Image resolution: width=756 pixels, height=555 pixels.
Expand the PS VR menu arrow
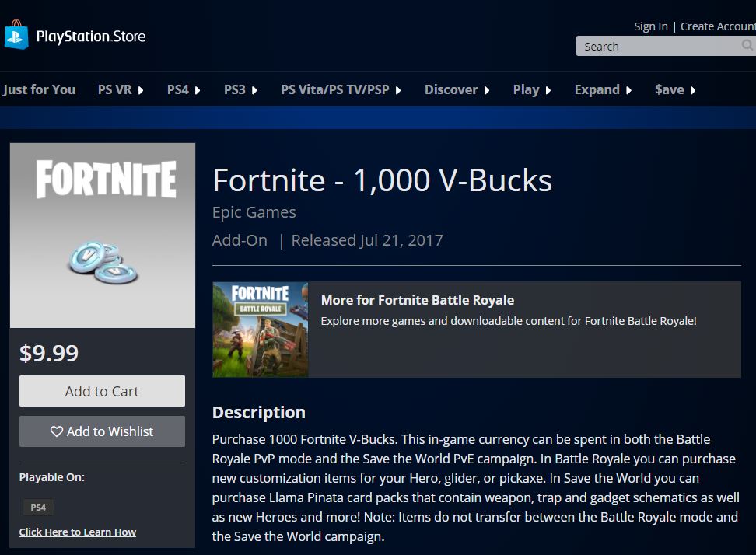(141, 90)
